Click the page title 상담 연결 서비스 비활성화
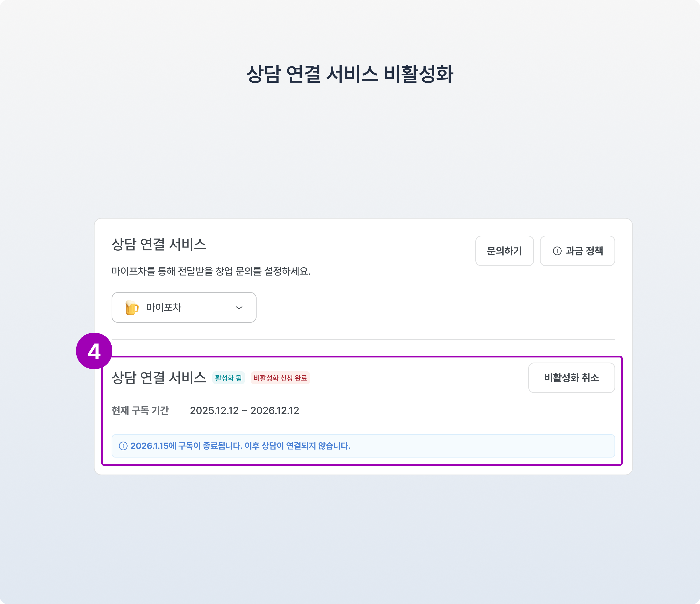The width and height of the screenshot is (700, 604). (x=350, y=74)
